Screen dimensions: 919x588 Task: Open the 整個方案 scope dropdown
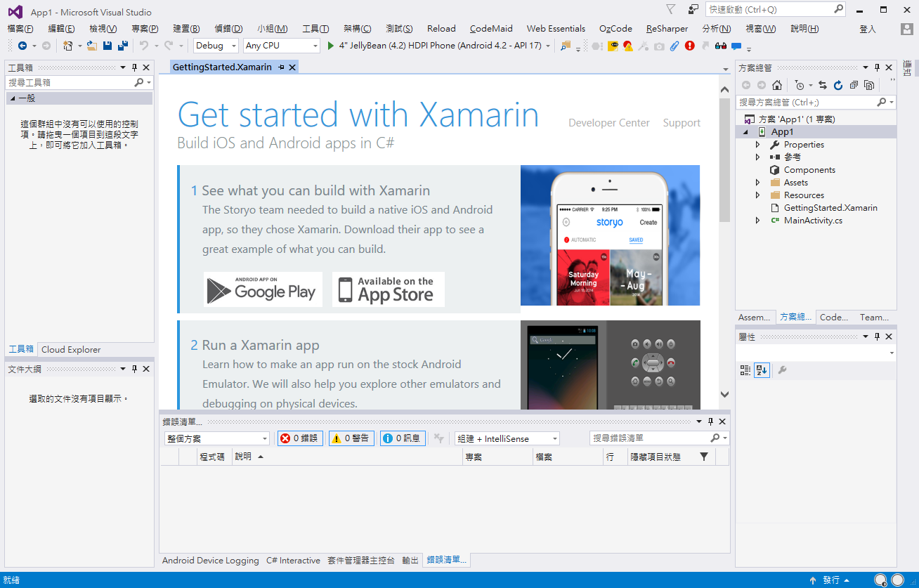[x=216, y=438]
